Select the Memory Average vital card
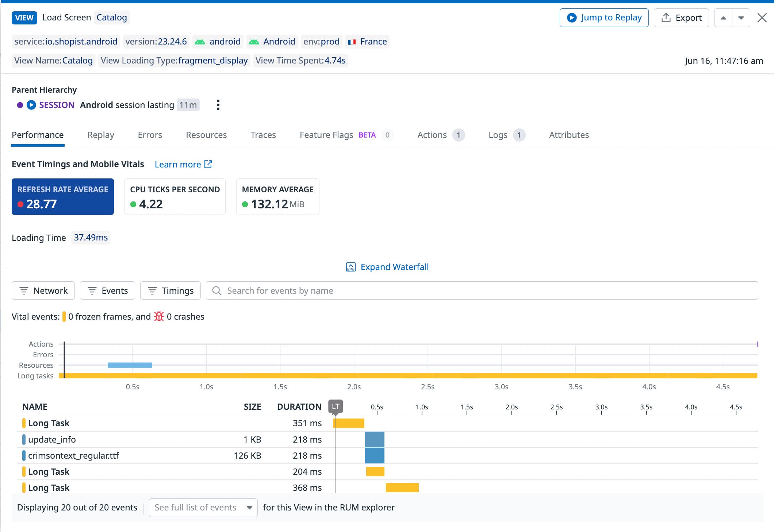Image resolution: width=774 pixels, height=532 pixels. tap(277, 197)
